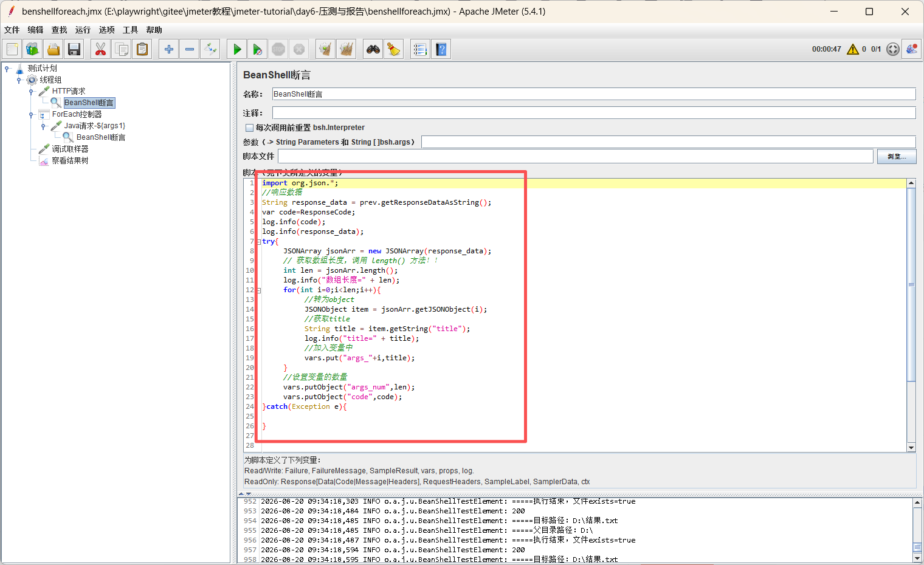924x565 pixels.
Task: Open the 文件 menu
Action: [12, 30]
